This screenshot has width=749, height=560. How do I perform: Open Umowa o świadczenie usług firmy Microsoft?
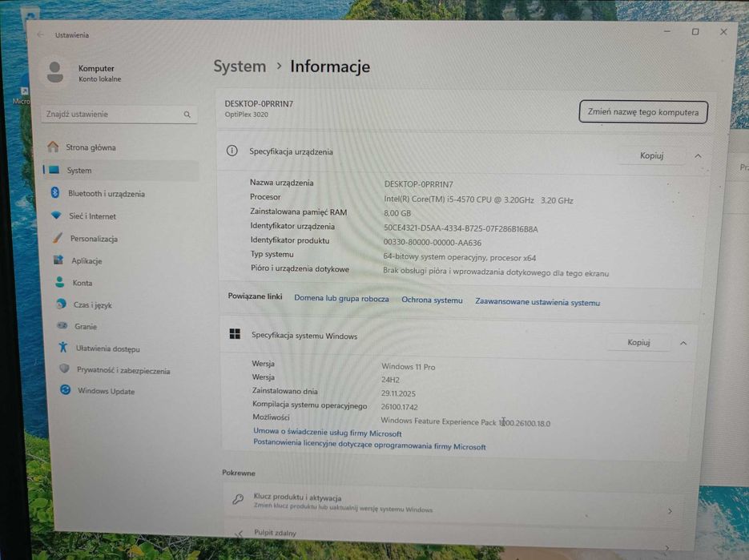point(327,433)
